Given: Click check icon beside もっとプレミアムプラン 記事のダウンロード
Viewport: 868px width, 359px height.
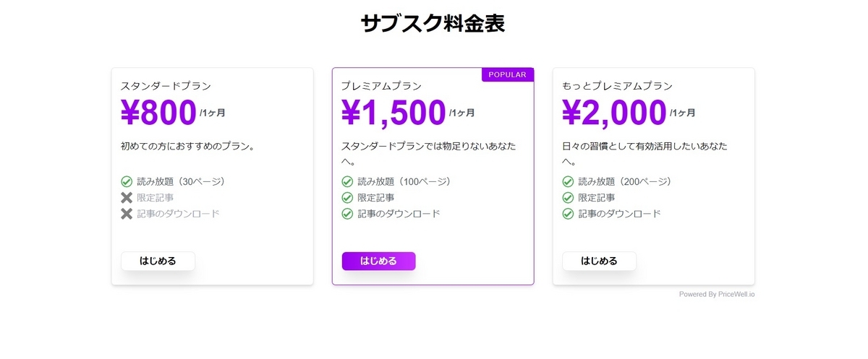Looking at the screenshot, I should click(x=568, y=214).
